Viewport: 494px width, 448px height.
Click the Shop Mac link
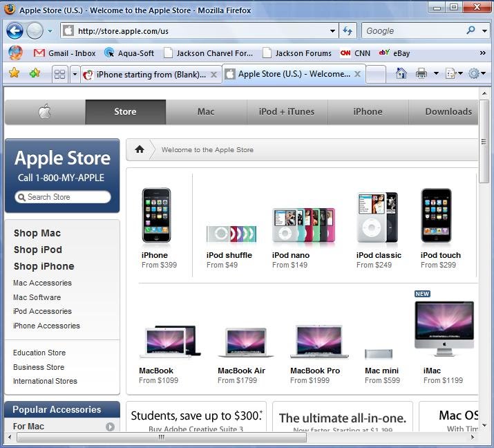pos(37,233)
